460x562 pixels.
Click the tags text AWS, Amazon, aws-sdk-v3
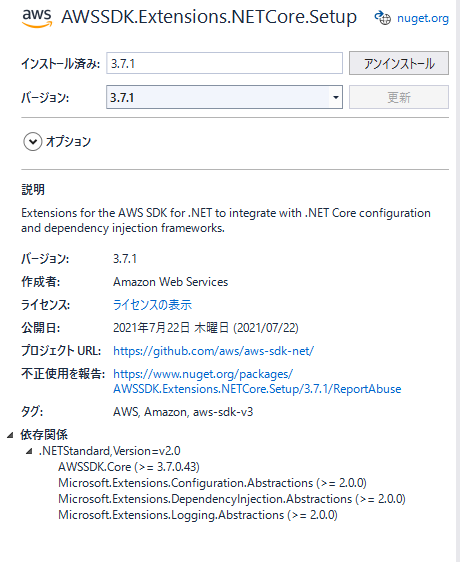(183, 412)
